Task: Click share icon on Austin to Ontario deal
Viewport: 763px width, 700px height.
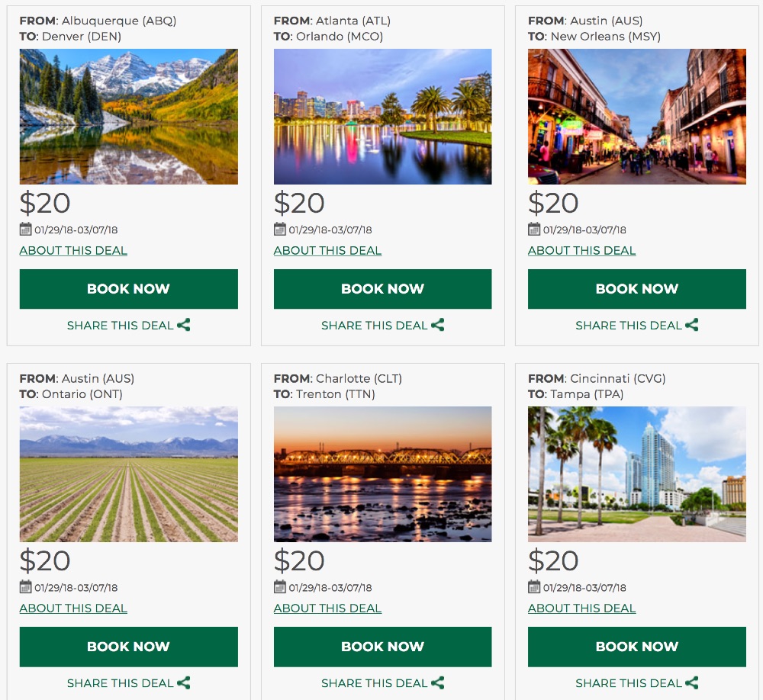Action: tap(184, 682)
